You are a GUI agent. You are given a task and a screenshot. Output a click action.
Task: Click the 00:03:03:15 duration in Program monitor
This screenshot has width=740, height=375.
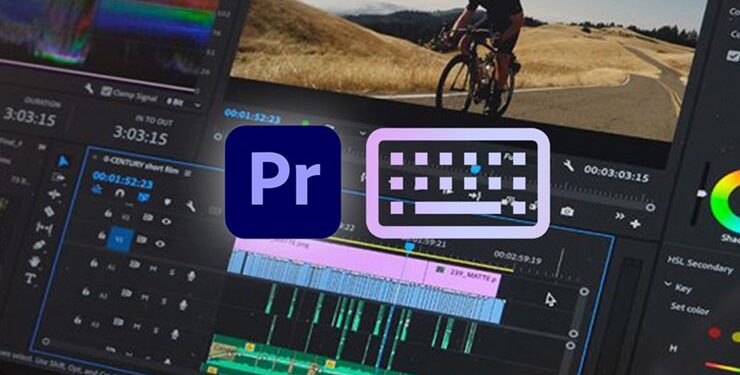pyautogui.click(x=616, y=174)
